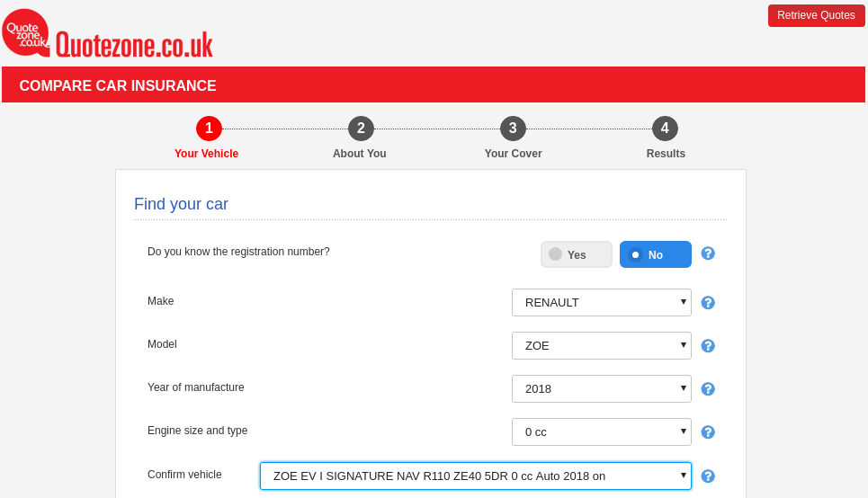The width and height of the screenshot is (868, 498).
Task: Expand the Confirm vehicle dropdown
Action: tap(475, 476)
